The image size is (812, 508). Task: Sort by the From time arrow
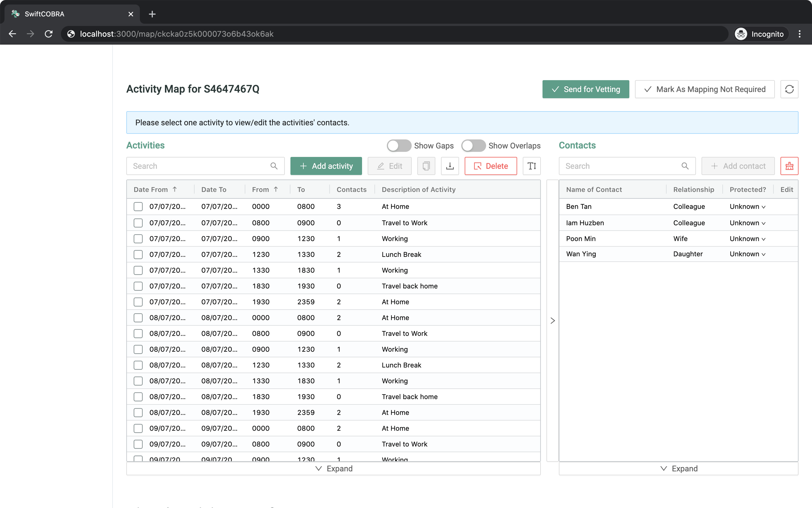[276, 189]
